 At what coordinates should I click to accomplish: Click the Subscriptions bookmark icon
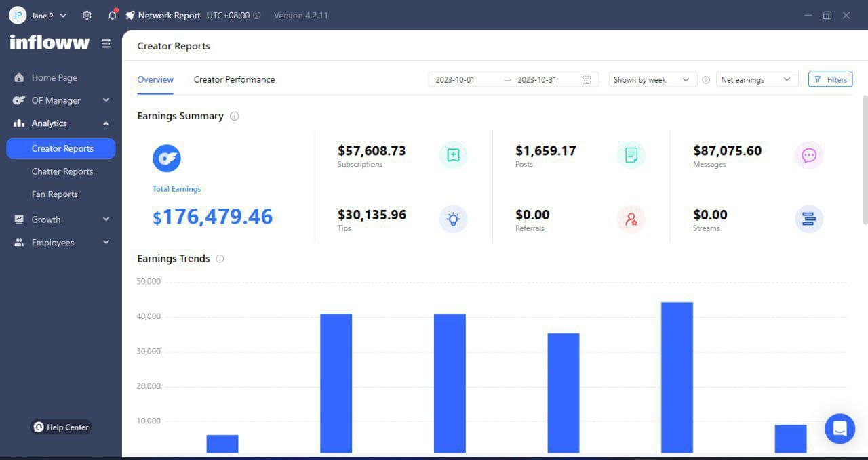(x=453, y=155)
